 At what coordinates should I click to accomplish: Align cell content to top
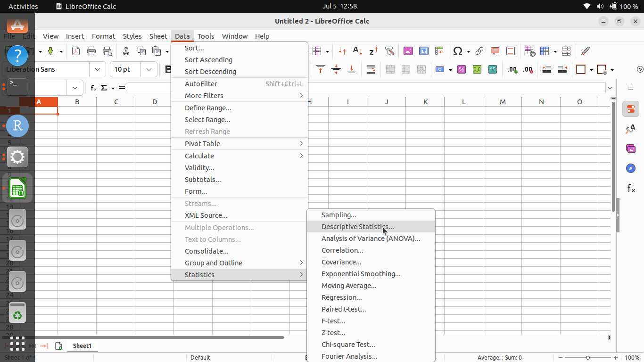tap(321, 69)
